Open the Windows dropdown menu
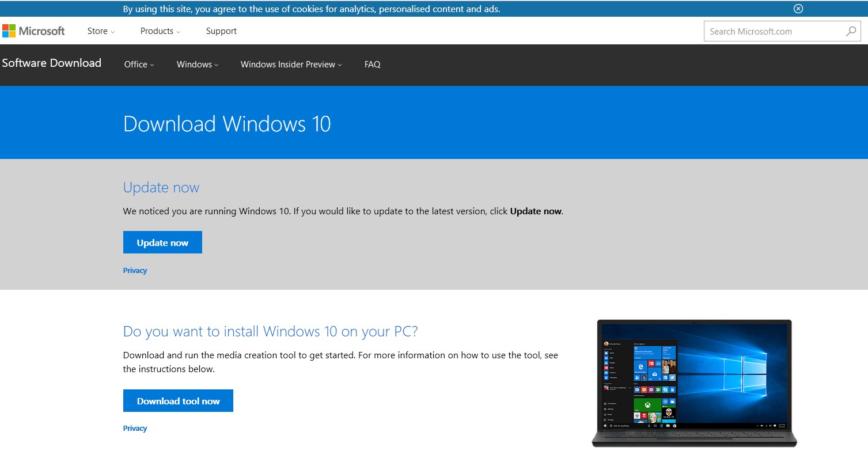The image size is (868, 466). coord(197,65)
